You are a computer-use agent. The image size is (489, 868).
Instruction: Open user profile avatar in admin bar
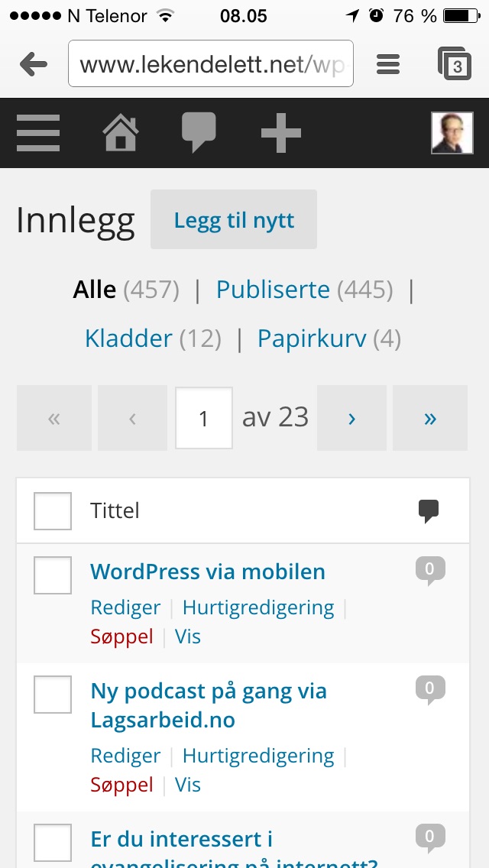452,133
